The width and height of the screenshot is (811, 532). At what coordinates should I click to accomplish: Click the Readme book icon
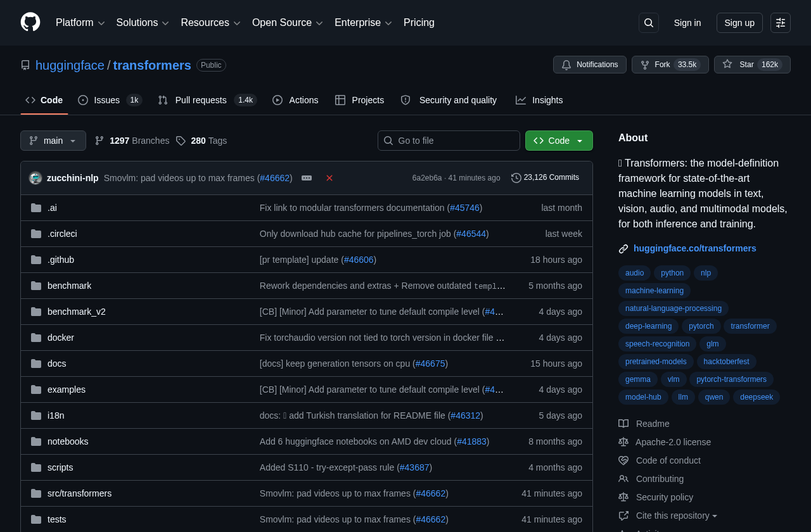(623, 424)
